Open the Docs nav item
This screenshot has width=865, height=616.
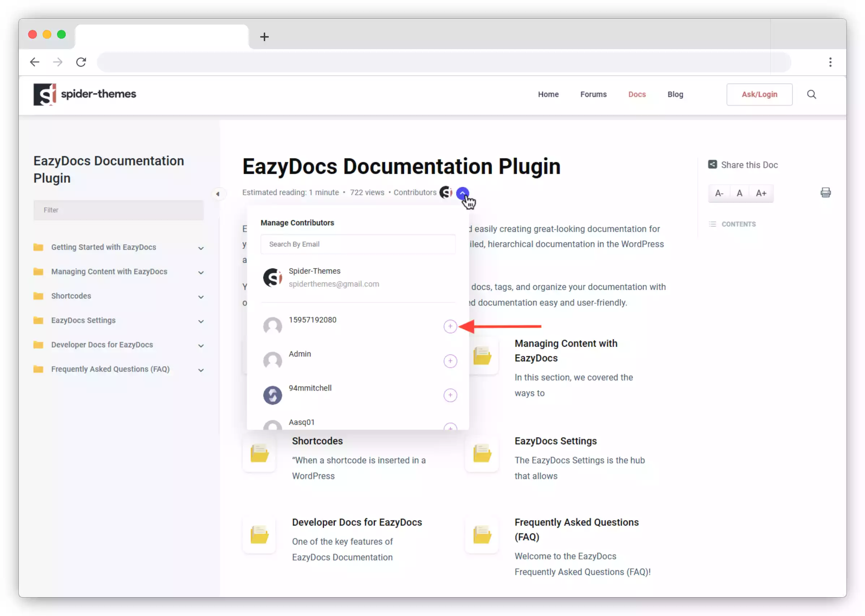(x=636, y=94)
